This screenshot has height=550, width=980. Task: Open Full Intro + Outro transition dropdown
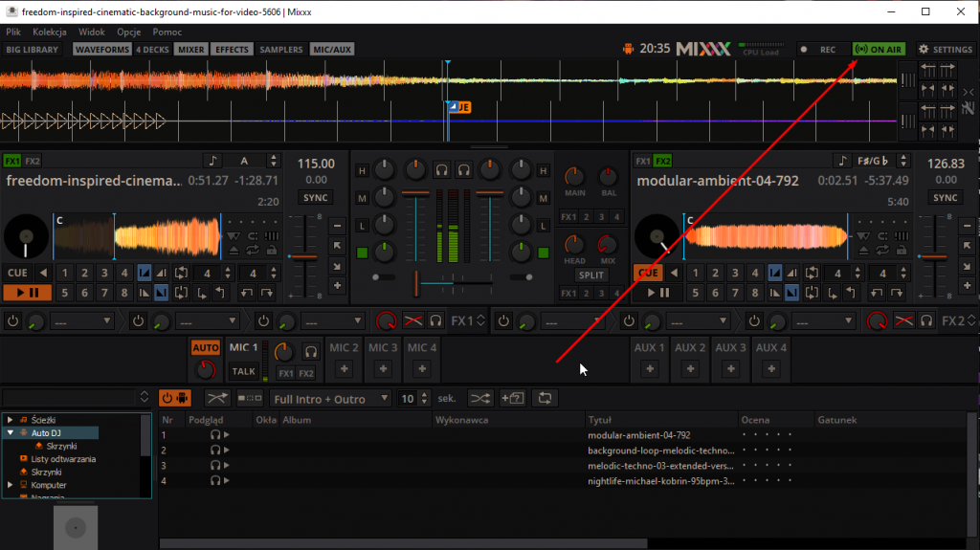[x=330, y=399]
